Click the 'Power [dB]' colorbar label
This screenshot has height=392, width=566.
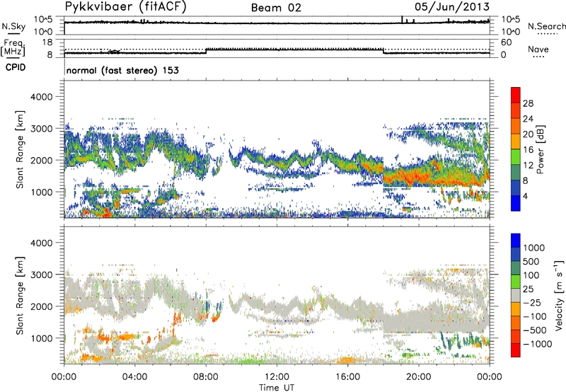pos(540,149)
